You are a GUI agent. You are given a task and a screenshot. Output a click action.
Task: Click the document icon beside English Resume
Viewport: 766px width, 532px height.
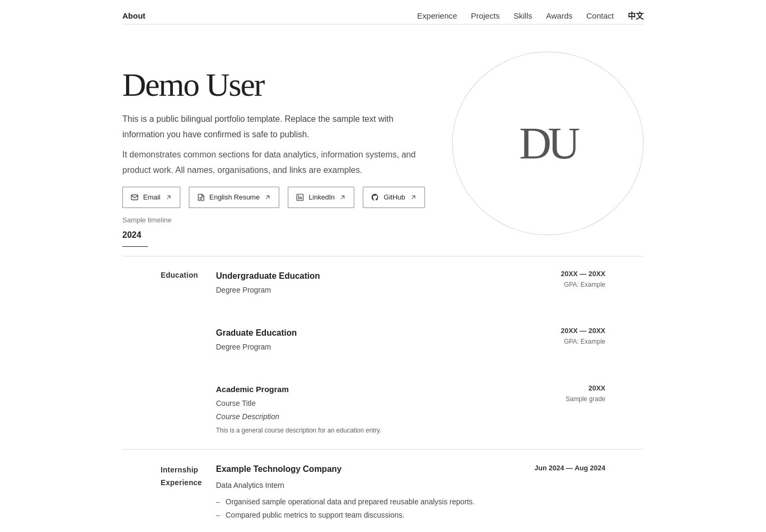point(201,197)
